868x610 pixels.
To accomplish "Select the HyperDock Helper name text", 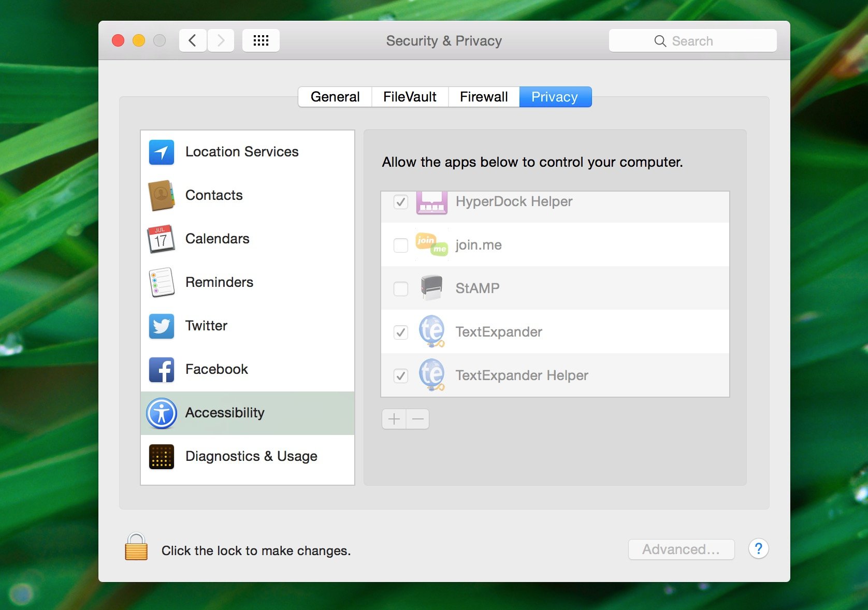I will pyautogui.click(x=514, y=201).
